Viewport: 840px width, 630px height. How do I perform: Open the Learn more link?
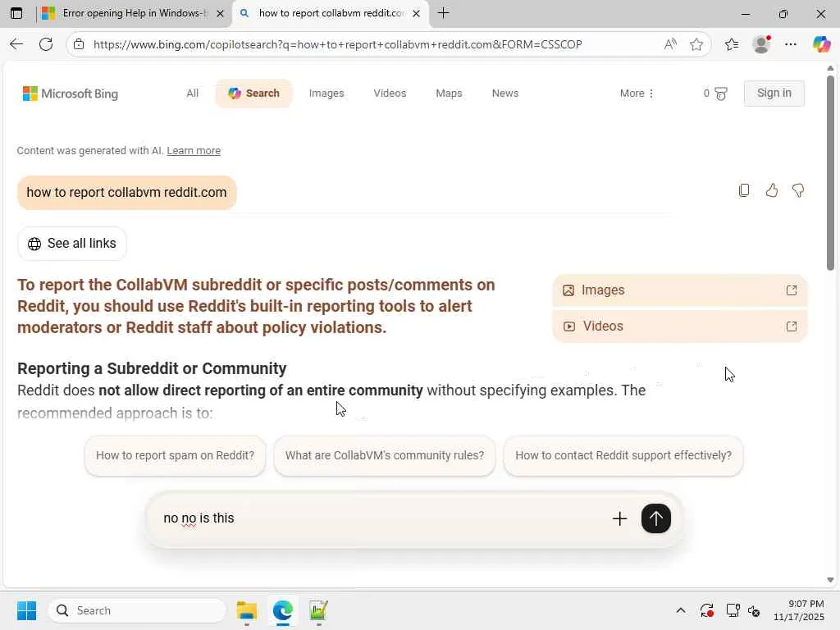(194, 151)
